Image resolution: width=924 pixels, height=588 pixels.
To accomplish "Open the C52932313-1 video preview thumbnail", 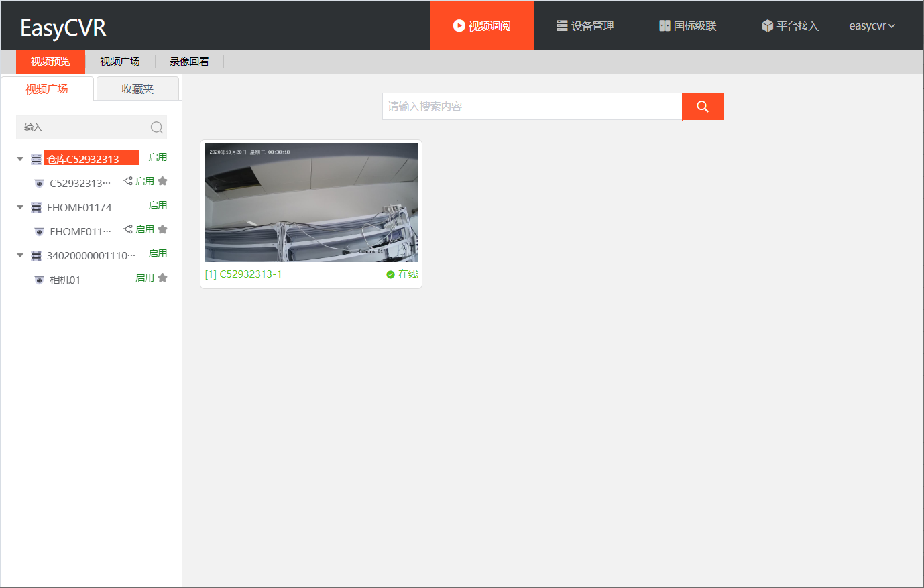I will click(x=310, y=202).
